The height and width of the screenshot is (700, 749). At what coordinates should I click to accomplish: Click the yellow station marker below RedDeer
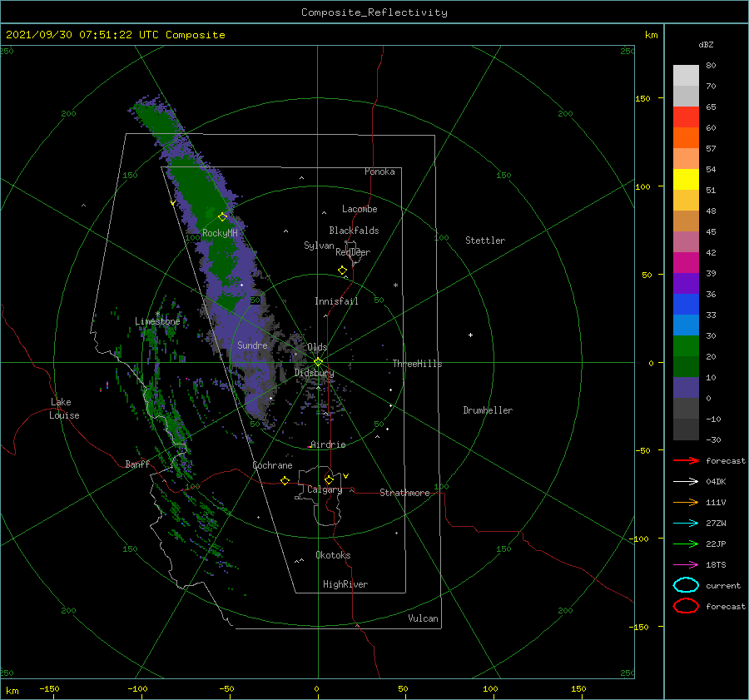[343, 271]
